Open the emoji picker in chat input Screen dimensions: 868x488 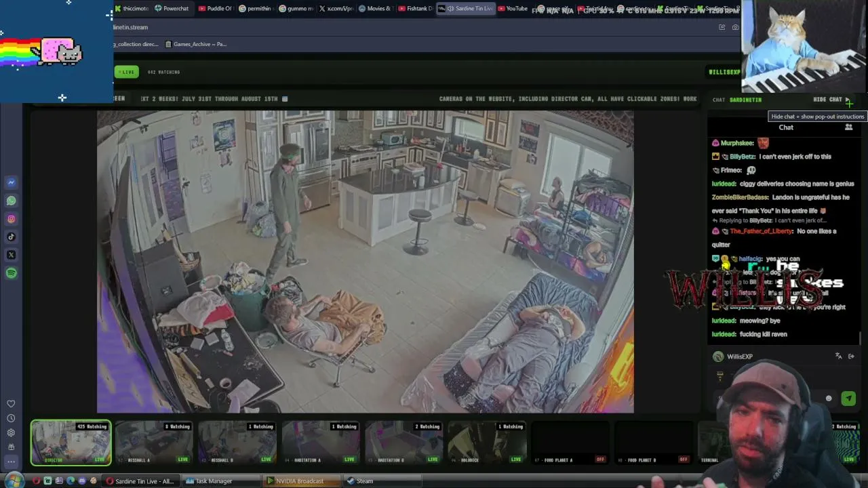point(829,399)
